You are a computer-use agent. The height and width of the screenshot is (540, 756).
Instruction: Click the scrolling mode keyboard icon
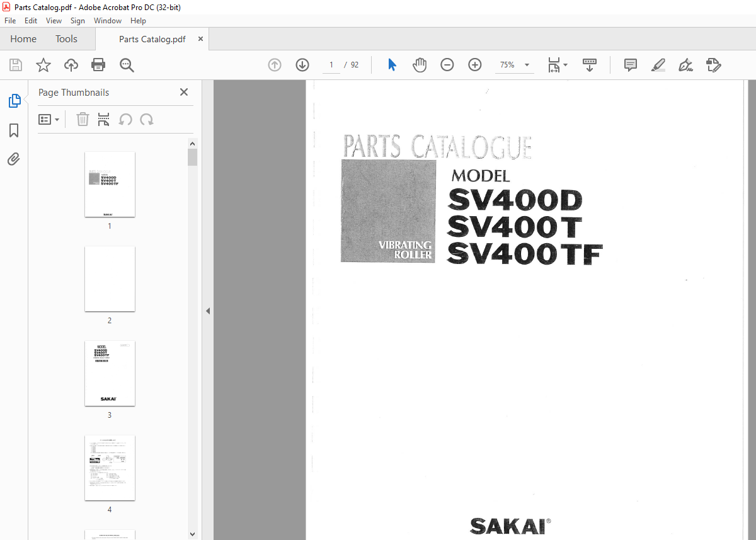pyautogui.click(x=590, y=65)
